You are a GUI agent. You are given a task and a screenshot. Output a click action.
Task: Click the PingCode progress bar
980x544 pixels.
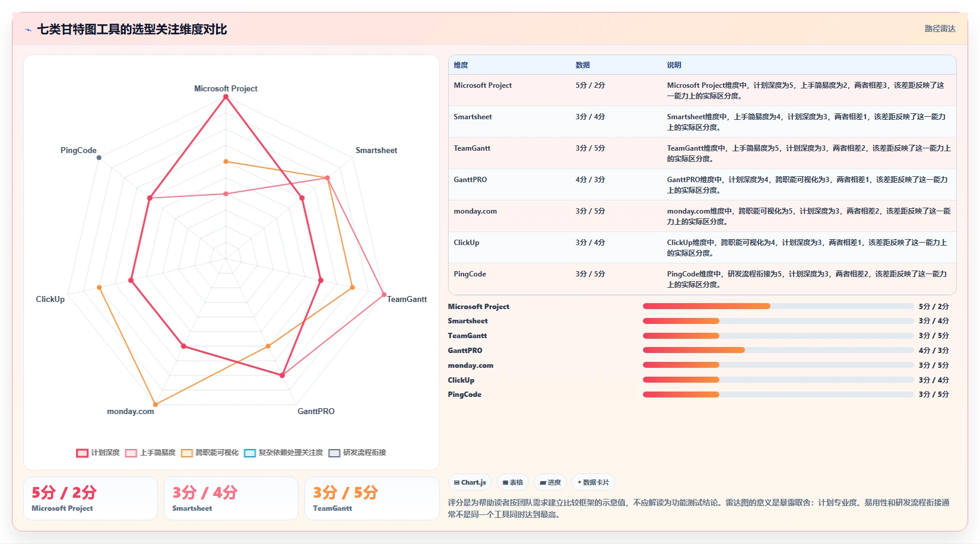click(x=778, y=395)
